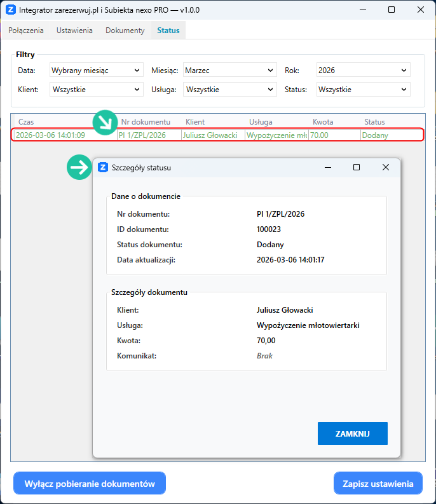The width and height of the screenshot is (436, 504).
Task: Minimize the main Integrator window
Action: click(362, 10)
